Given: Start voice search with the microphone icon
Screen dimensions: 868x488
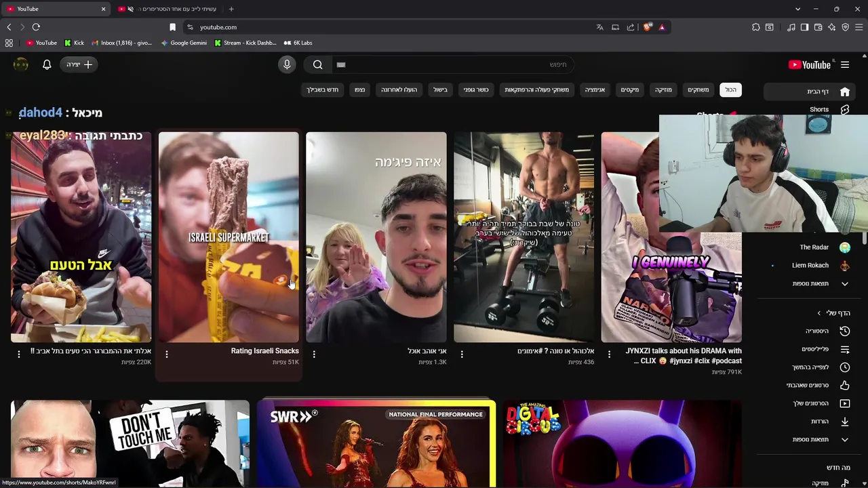Looking at the screenshot, I should (287, 64).
